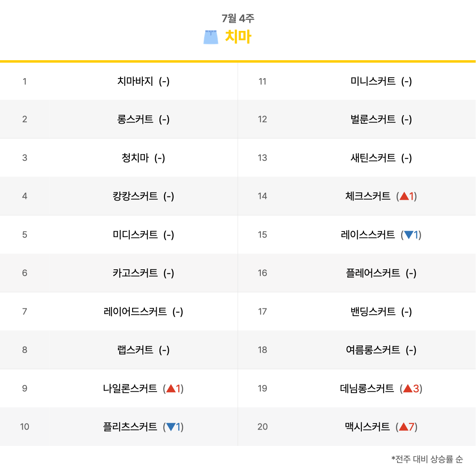Open the 여름롱스커트 keyword
This screenshot has width=476, height=476.
coord(373,350)
